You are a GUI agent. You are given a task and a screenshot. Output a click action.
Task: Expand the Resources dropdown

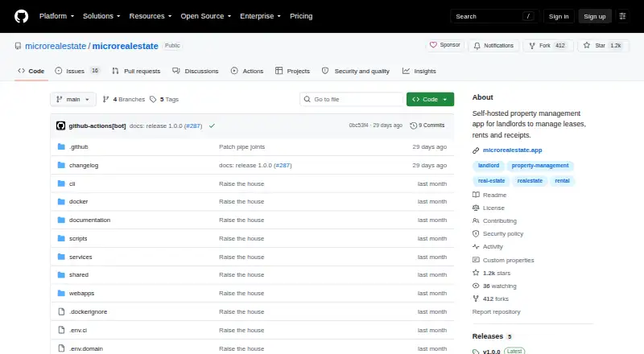pos(151,16)
